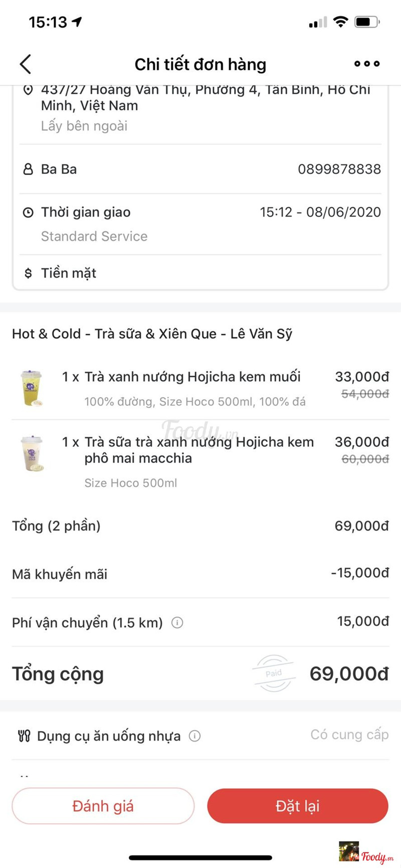Tap the dollar icon next to Tiền mặt
The image size is (401, 868).
(28, 273)
